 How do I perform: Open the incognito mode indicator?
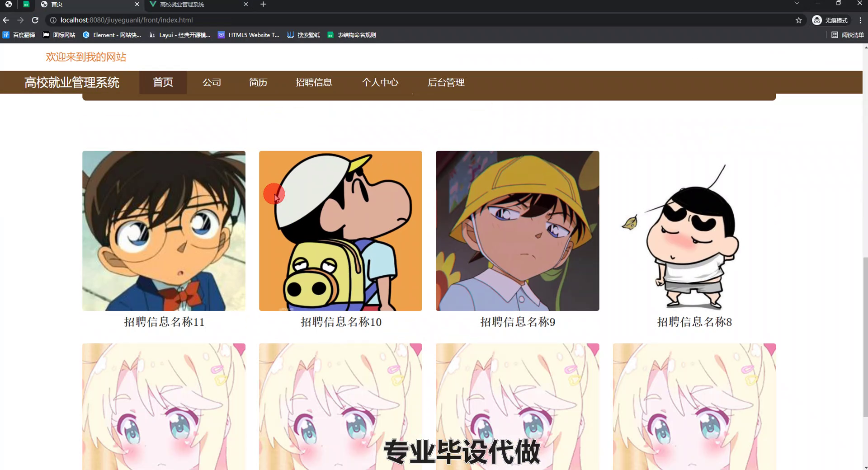tap(830, 20)
